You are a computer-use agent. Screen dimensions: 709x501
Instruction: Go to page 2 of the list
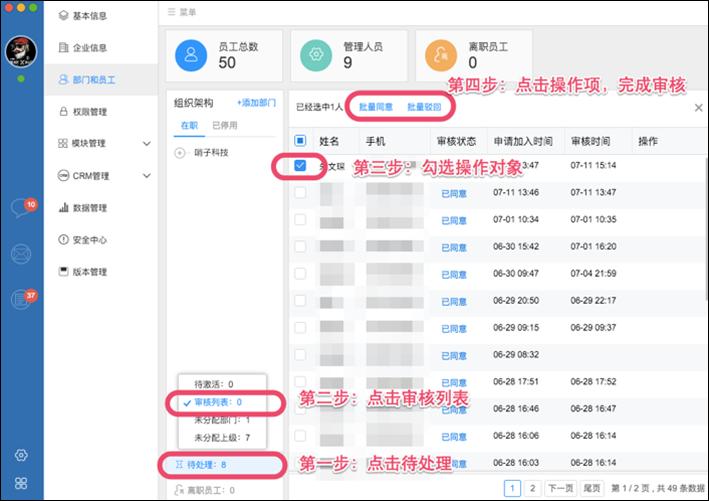pos(533,487)
